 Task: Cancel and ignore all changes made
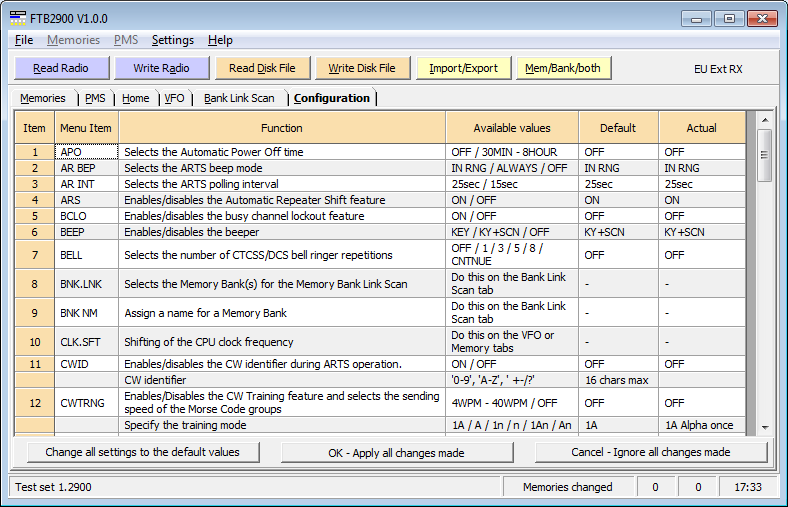pos(651,452)
